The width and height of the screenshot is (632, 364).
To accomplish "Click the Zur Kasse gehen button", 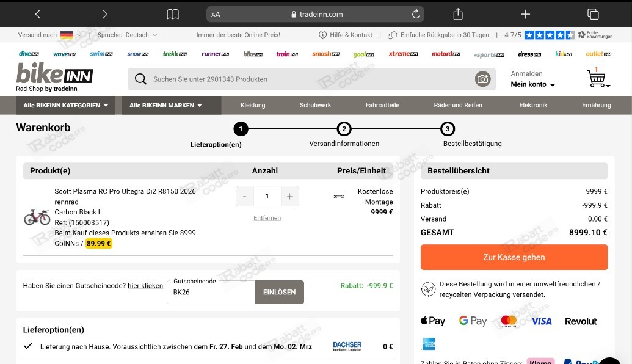I will click(x=513, y=257).
